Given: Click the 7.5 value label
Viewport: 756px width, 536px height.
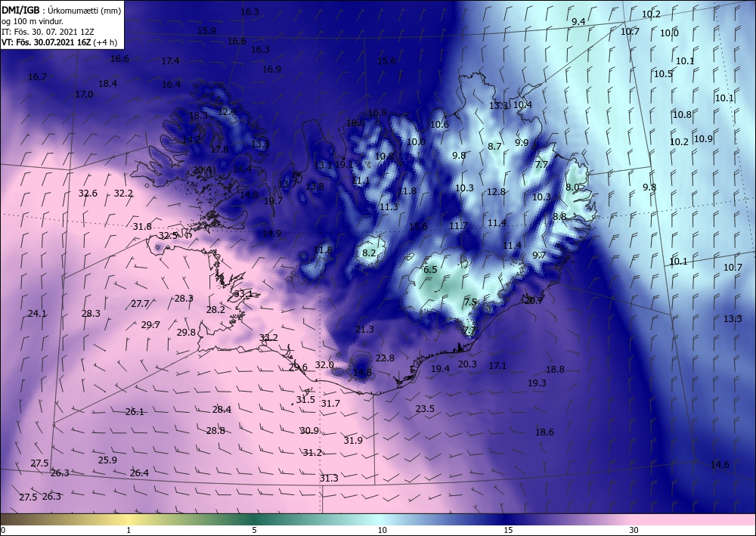Looking at the screenshot, I should coord(470,302).
